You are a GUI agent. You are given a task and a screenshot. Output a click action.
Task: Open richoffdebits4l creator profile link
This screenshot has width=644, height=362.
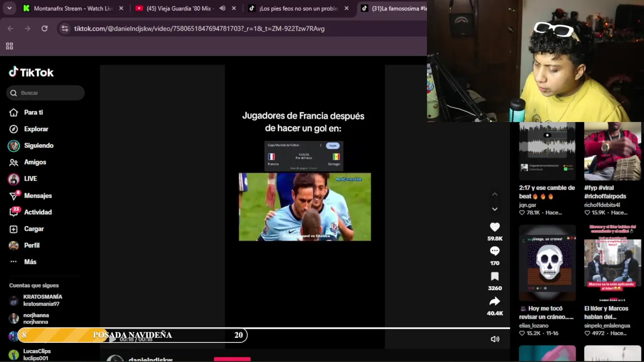pos(602,205)
